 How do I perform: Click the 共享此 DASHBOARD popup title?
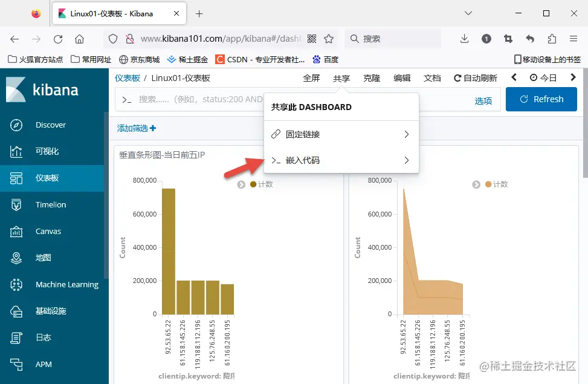[312, 107]
